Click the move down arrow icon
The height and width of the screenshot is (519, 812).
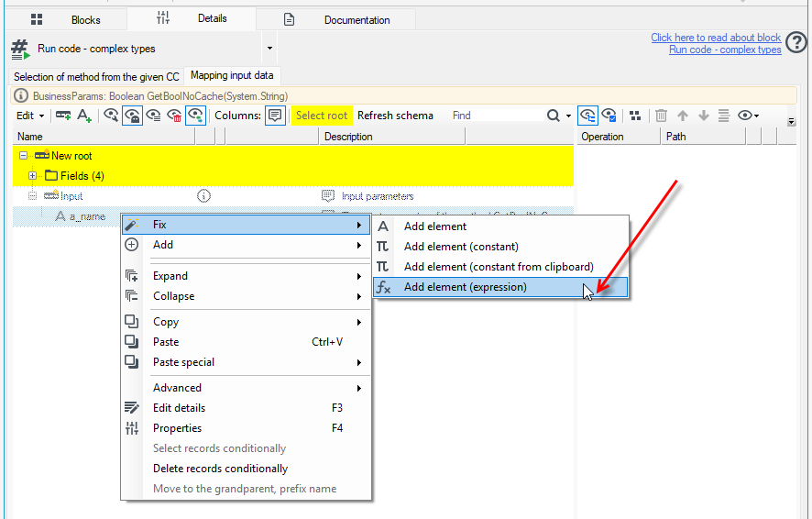click(703, 116)
